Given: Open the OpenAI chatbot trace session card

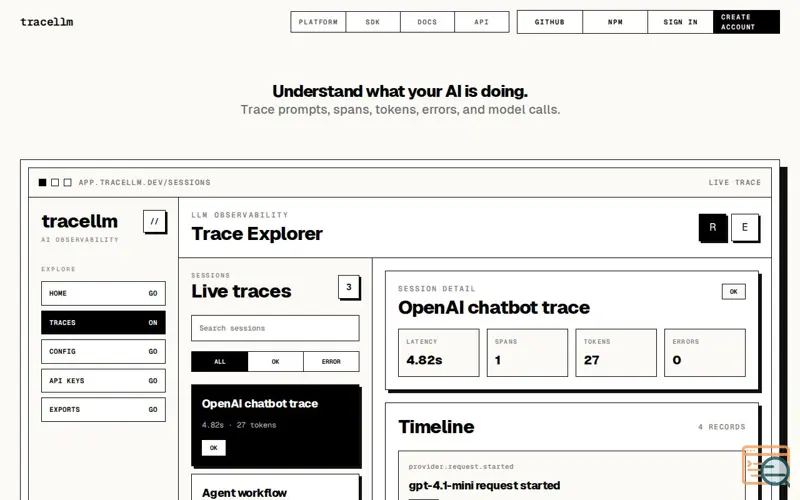Looking at the screenshot, I should point(276,426).
